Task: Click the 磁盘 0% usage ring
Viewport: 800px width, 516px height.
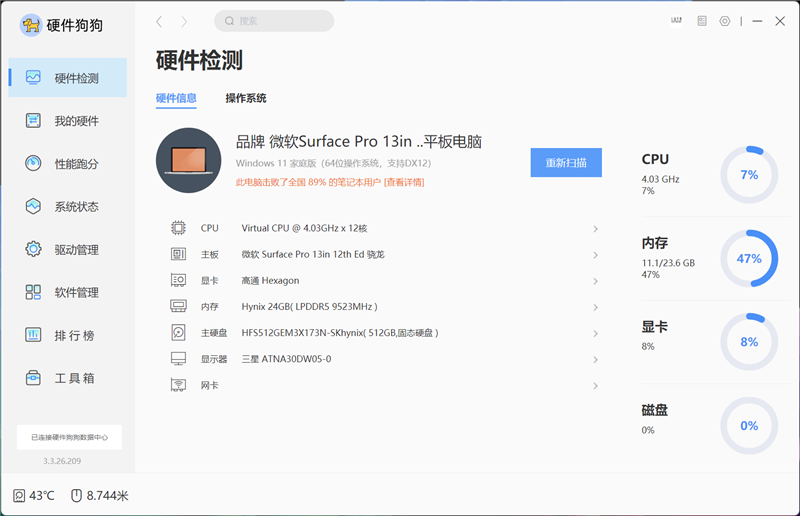Action: 749,426
